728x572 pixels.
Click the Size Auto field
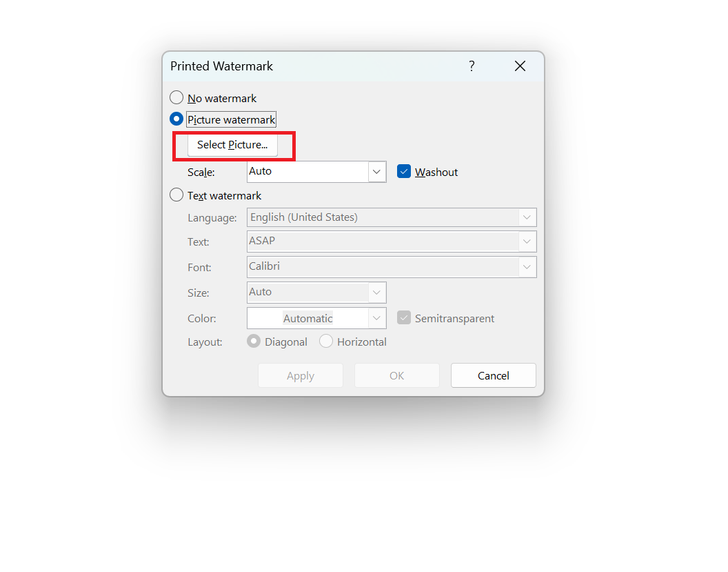click(308, 293)
